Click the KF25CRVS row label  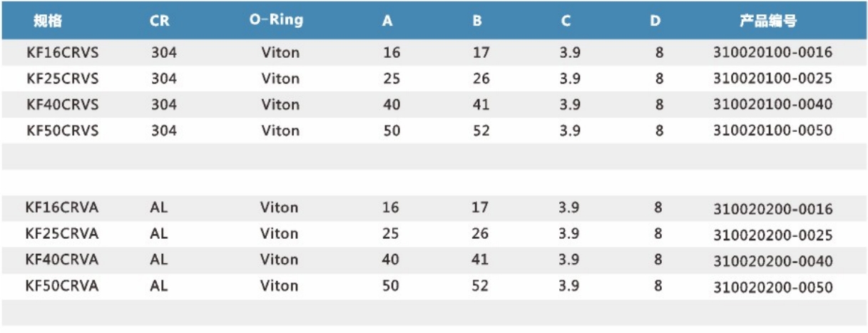click(63, 78)
